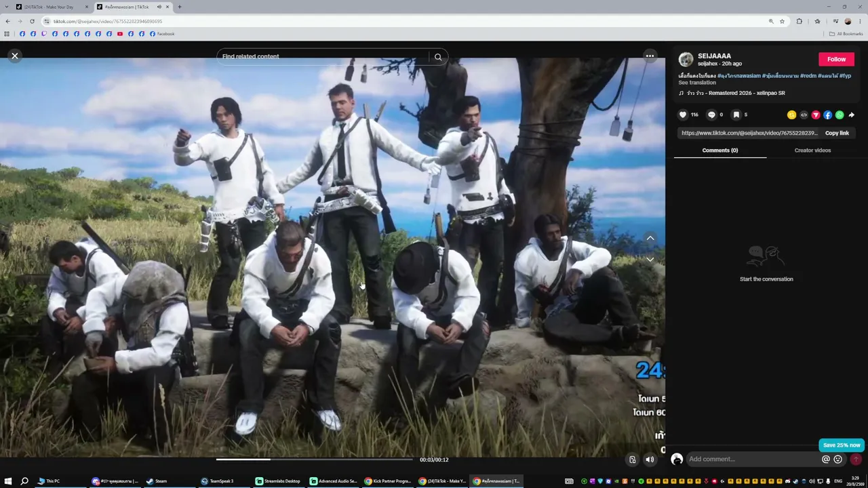Open the Remastered 2026 sound link
This screenshot has height=488, width=868.
[736, 93]
